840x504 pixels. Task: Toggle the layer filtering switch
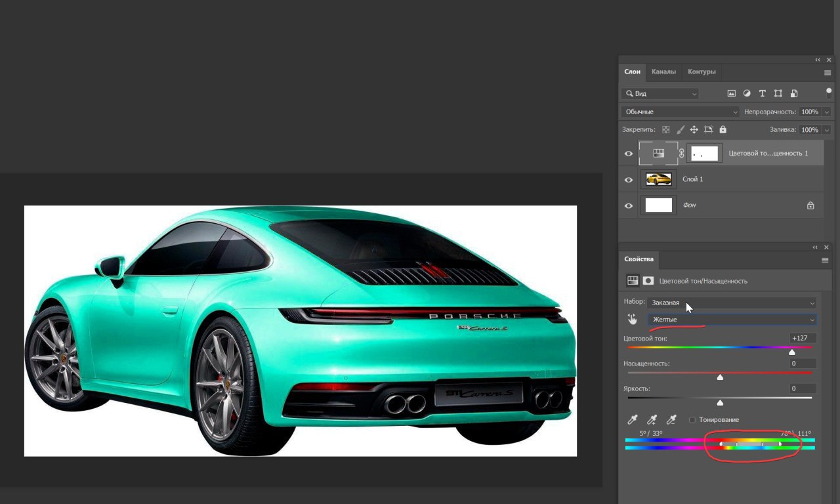(x=829, y=93)
